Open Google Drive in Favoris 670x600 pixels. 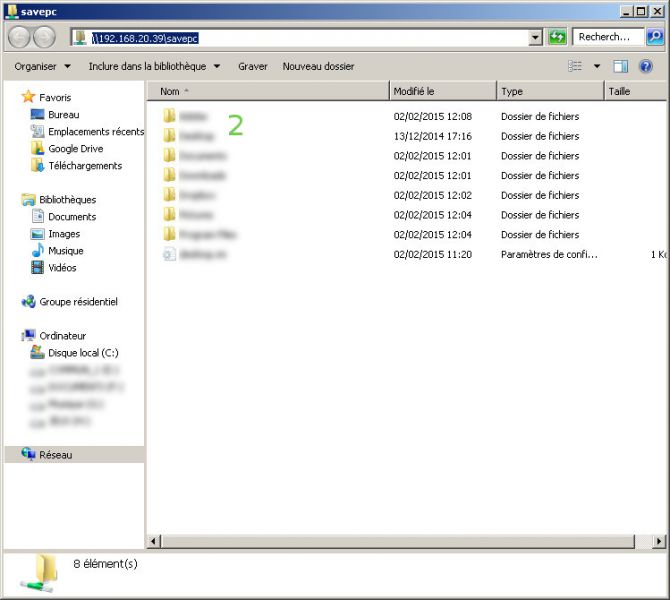click(x=75, y=149)
